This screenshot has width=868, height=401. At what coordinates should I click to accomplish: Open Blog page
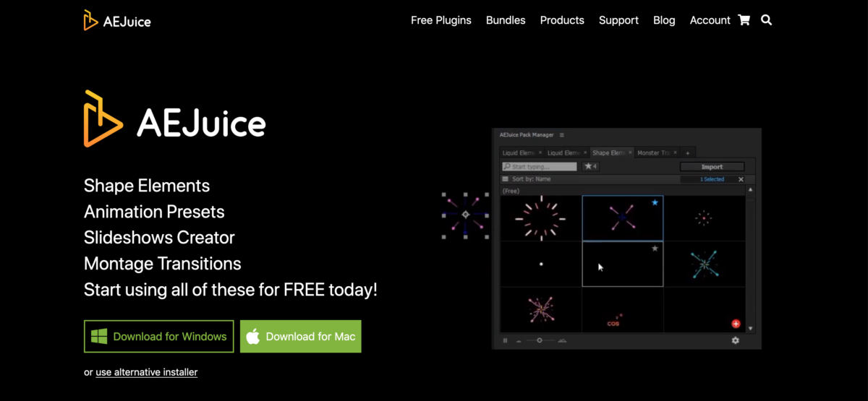coord(664,20)
